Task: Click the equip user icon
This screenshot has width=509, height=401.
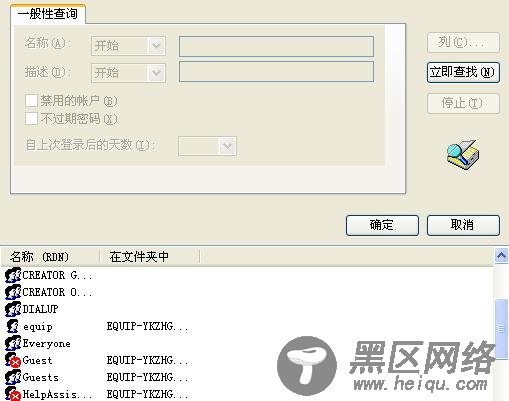Action: click(13, 326)
